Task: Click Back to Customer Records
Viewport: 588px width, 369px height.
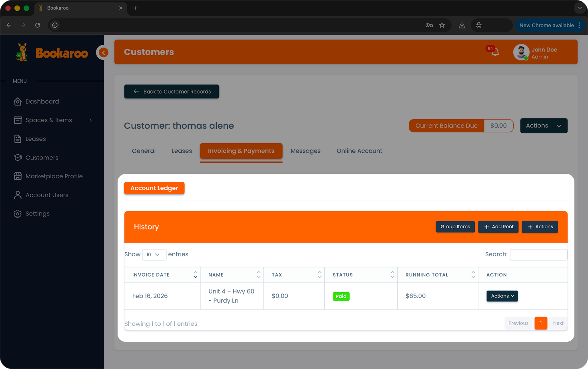Action: [x=172, y=92]
